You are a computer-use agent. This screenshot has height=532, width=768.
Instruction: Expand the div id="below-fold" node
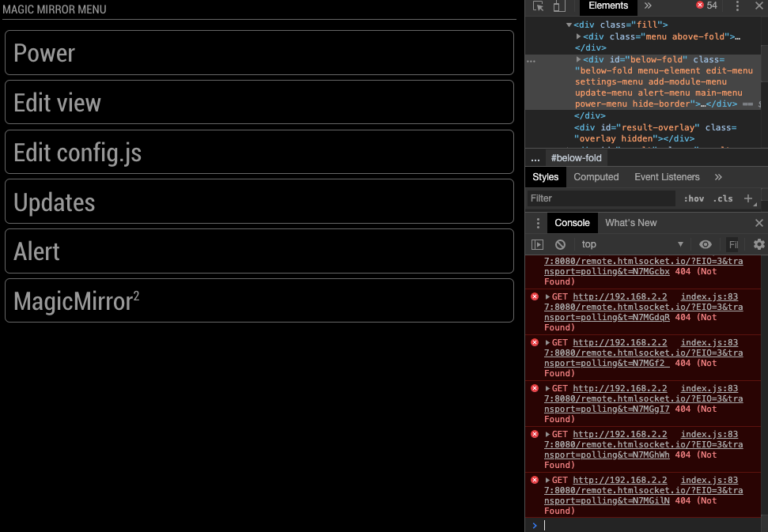click(578, 59)
